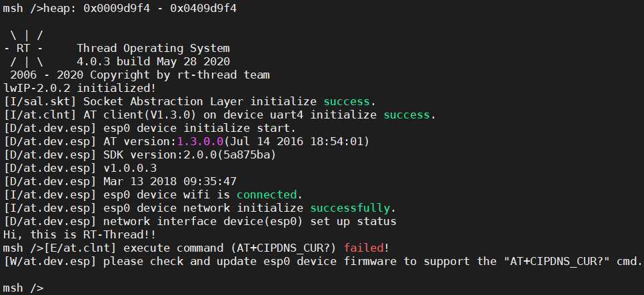Click the quoted "AT+CIPDNS_CUR?" in warning line

tap(557, 261)
